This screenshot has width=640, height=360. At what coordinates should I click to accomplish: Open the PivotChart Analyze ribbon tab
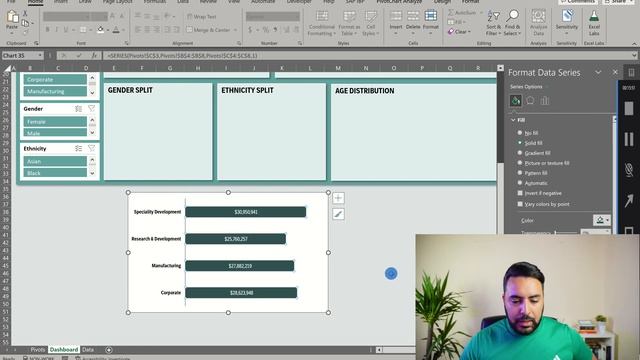(399, 2)
